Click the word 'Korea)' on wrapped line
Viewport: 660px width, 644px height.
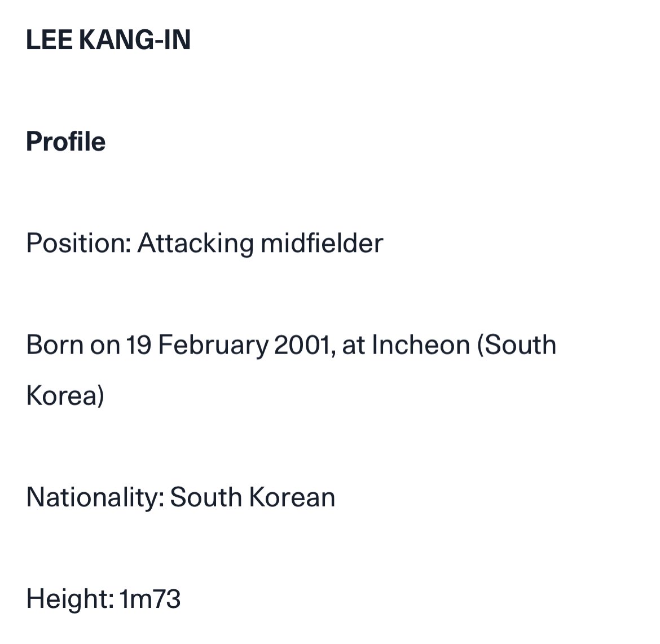[x=65, y=396]
